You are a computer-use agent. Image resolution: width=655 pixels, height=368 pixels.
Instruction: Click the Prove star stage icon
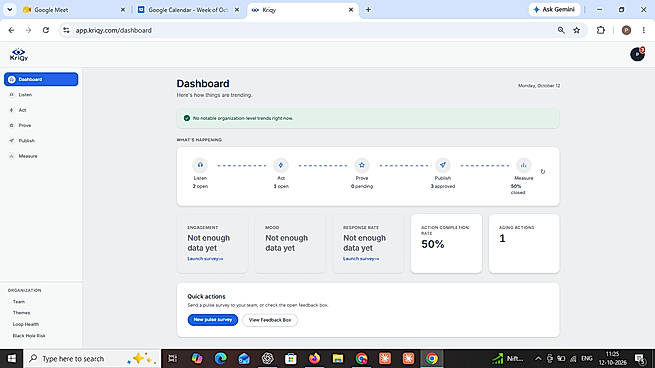(362, 165)
